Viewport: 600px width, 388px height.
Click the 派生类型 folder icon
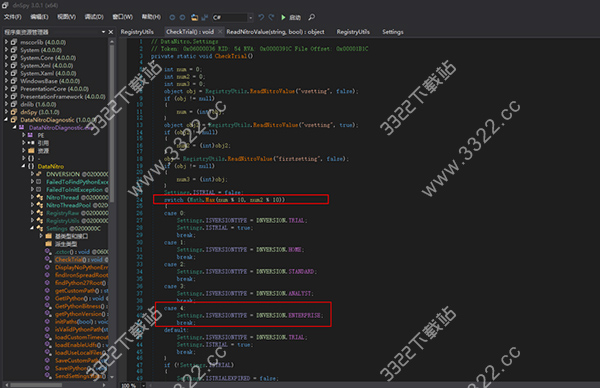(49, 244)
